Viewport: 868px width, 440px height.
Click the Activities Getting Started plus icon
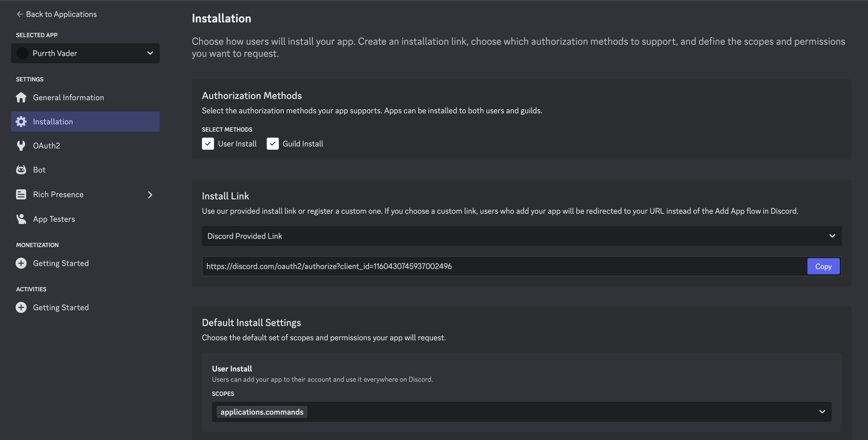pyautogui.click(x=21, y=307)
